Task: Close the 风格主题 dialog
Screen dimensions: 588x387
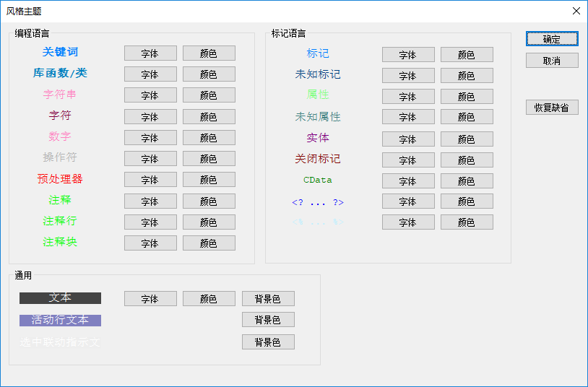Action: (576, 12)
